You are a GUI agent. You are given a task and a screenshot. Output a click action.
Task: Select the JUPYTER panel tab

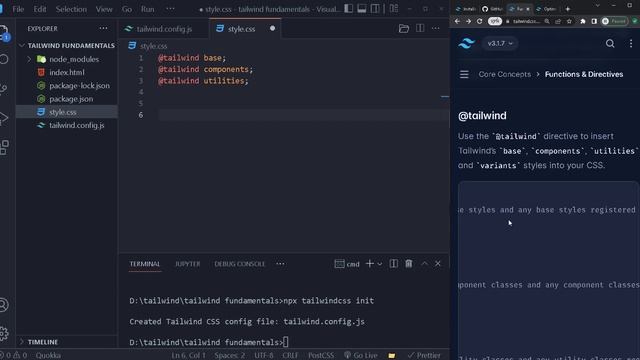click(x=188, y=264)
